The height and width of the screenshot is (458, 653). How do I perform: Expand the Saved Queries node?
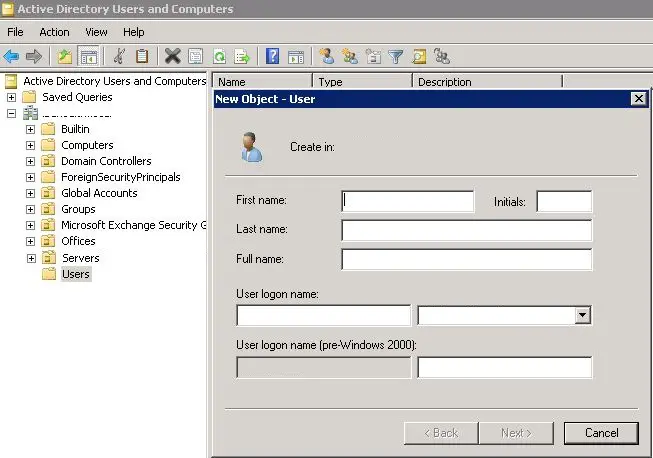[11, 97]
